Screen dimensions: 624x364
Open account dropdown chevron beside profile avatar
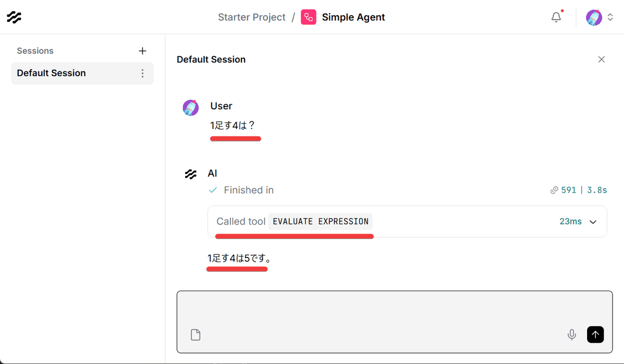tap(610, 17)
